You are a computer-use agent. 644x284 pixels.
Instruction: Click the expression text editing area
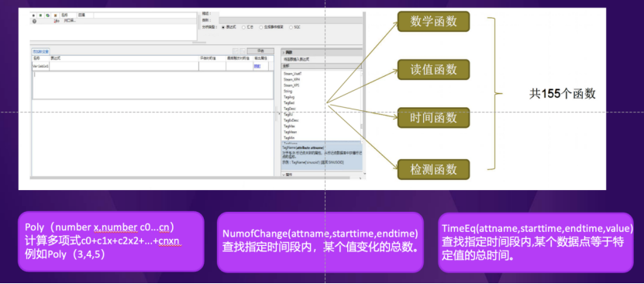pyautogui.click(x=153, y=85)
